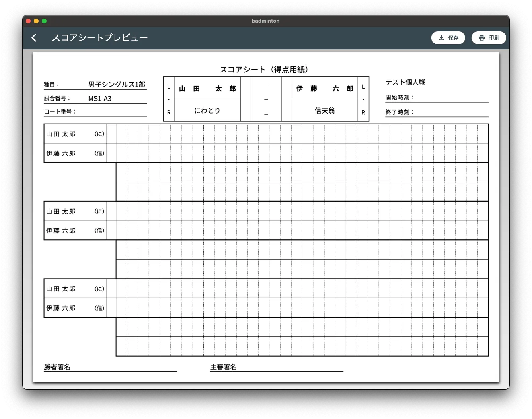The image size is (532, 419).
Task: Click the 保存 button to save the sheet
Action: pyautogui.click(x=448, y=37)
